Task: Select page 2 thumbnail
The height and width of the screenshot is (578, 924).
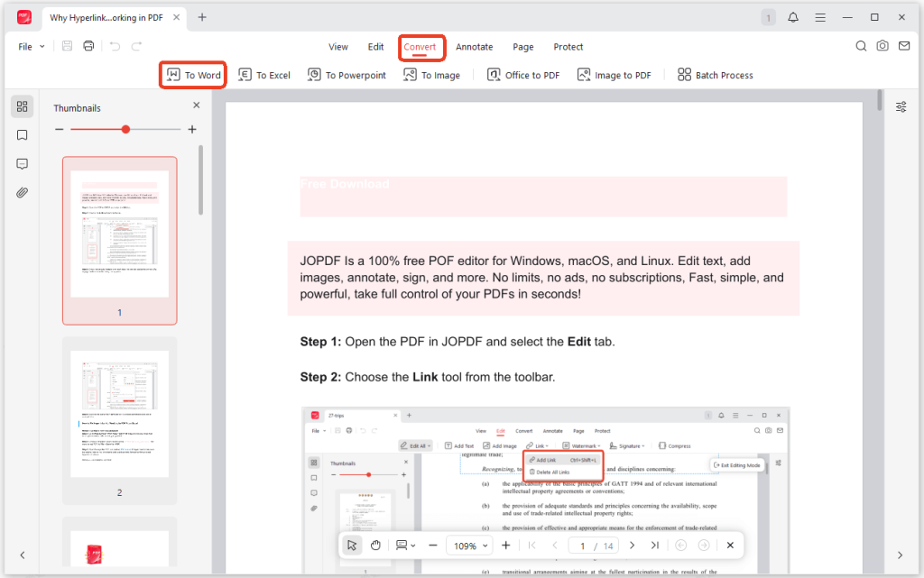Action: (120, 421)
